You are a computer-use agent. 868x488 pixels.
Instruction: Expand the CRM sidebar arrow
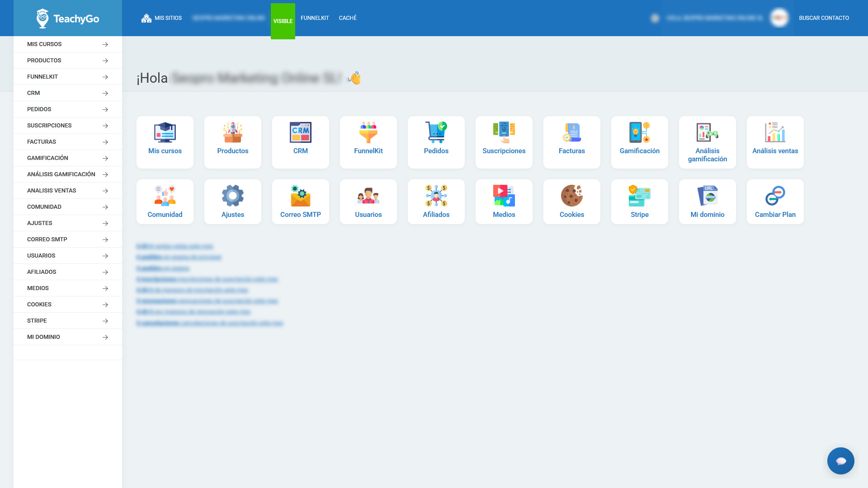(x=105, y=93)
